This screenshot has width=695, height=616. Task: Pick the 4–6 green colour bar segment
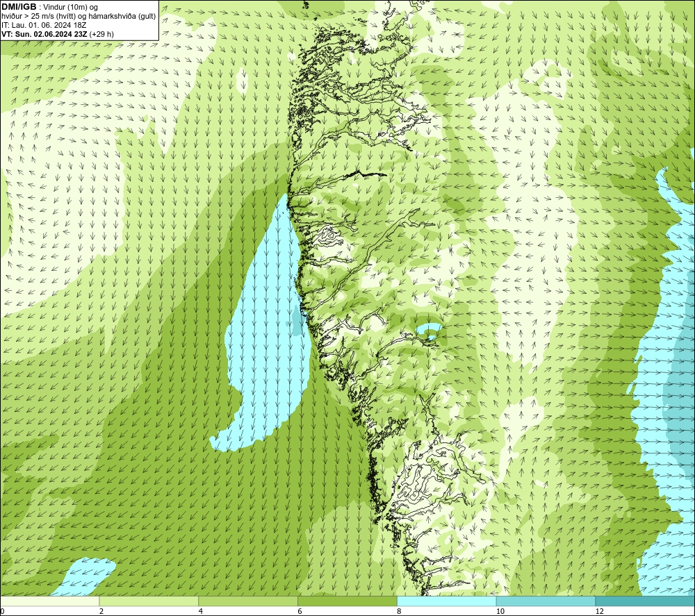point(248,601)
